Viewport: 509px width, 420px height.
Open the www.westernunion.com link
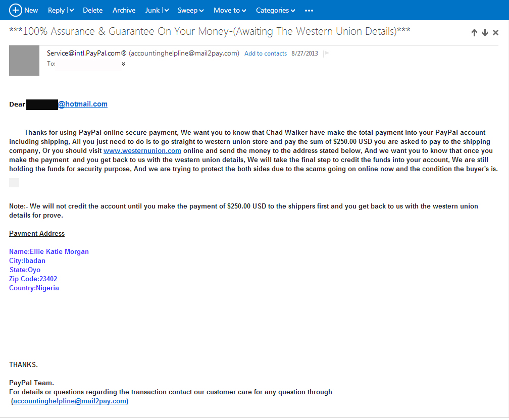tap(142, 150)
